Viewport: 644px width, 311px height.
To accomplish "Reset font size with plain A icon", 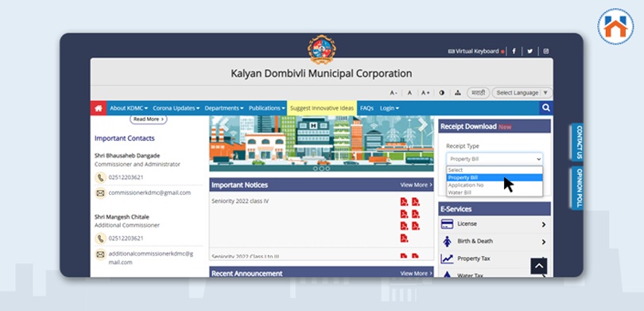I will tap(409, 93).
